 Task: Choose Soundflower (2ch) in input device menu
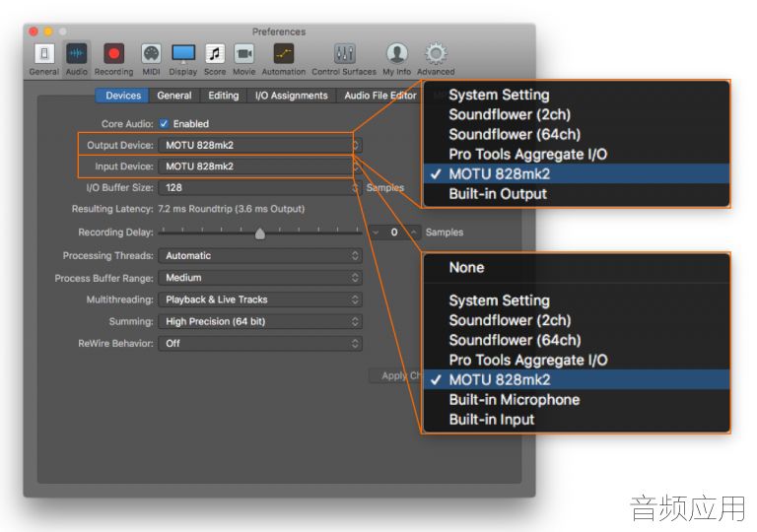(577, 320)
